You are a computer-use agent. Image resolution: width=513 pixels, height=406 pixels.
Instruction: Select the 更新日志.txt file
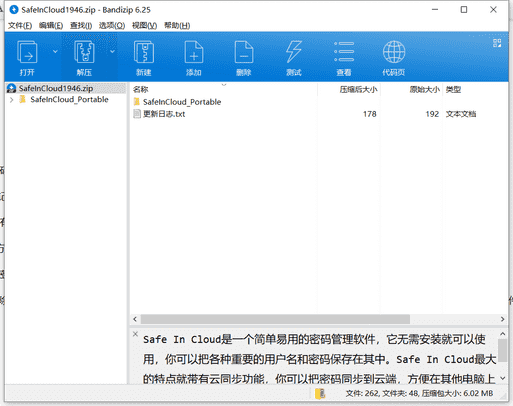tap(164, 114)
